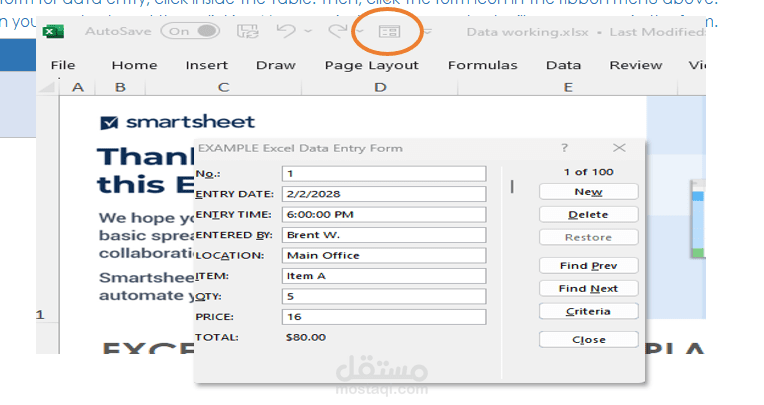Select column A header
This screenshot has width=764, height=405.
click(77, 87)
